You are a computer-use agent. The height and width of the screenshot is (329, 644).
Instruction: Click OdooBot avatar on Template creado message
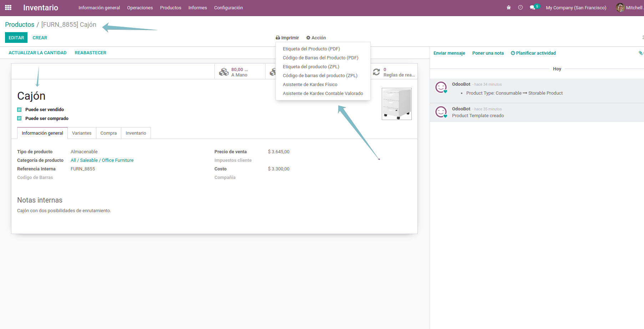click(x=441, y=112)
